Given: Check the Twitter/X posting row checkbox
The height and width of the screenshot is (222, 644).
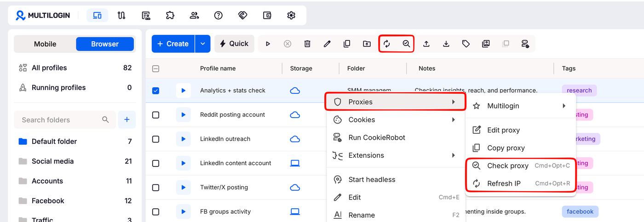Looking at the screenshot, I should [x=155, y=187].
